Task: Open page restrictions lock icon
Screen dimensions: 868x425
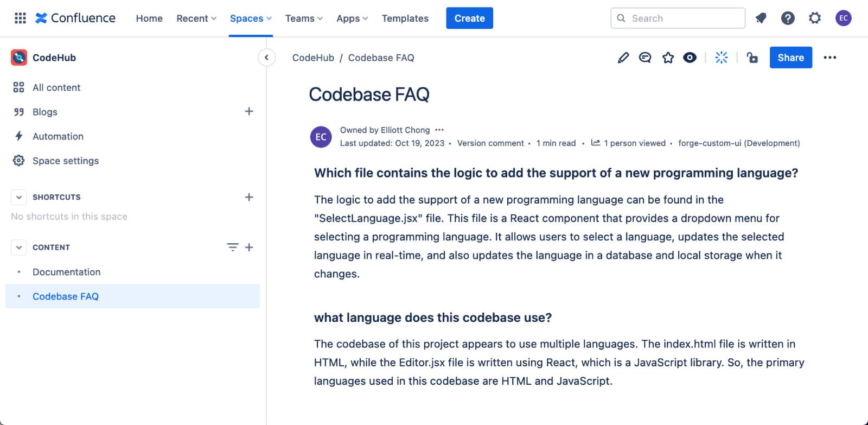Action: [752, 58]
